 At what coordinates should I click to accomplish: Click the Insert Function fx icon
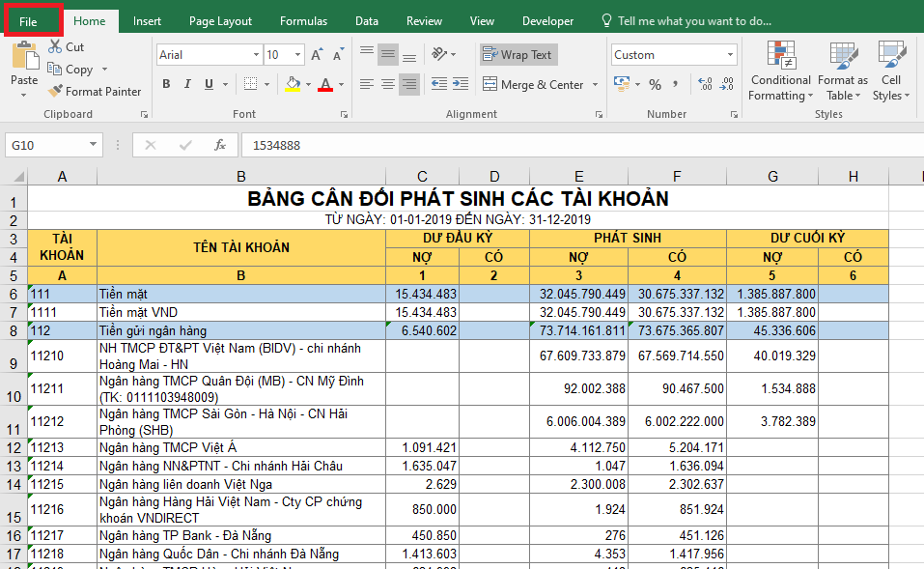pos(220,145)
